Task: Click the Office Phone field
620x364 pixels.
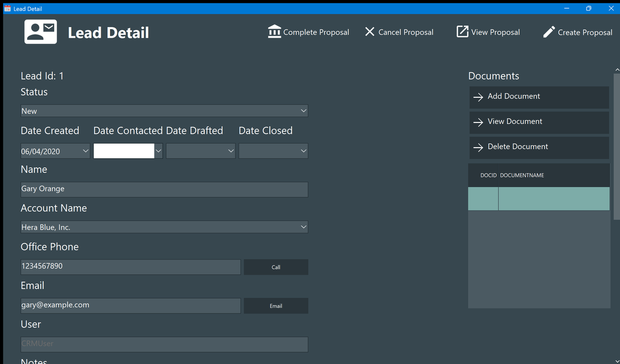Action: pos(130,267)
